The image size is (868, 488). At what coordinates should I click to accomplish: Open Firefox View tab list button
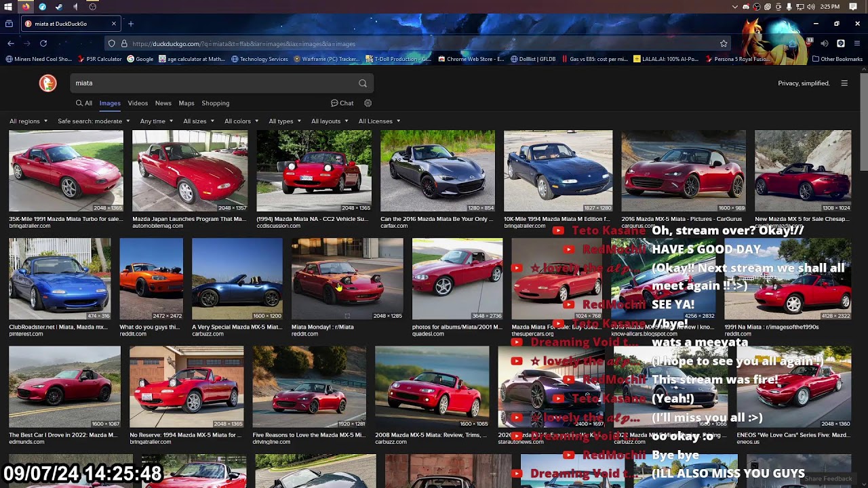click(9, 24)
